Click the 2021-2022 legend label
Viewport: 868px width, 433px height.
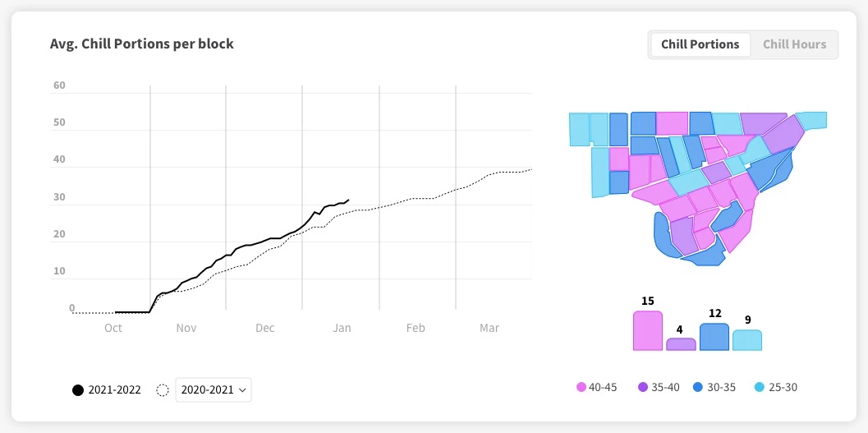click(117, 390)
